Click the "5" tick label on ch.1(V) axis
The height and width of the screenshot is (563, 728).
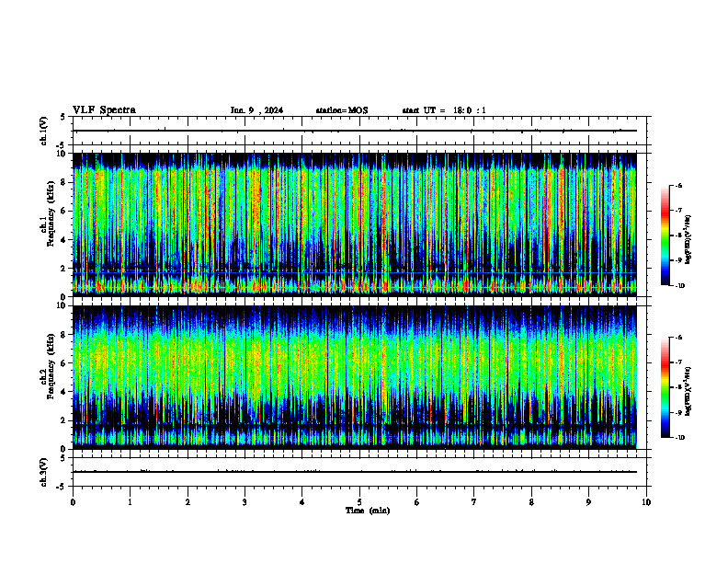(63, 118)
